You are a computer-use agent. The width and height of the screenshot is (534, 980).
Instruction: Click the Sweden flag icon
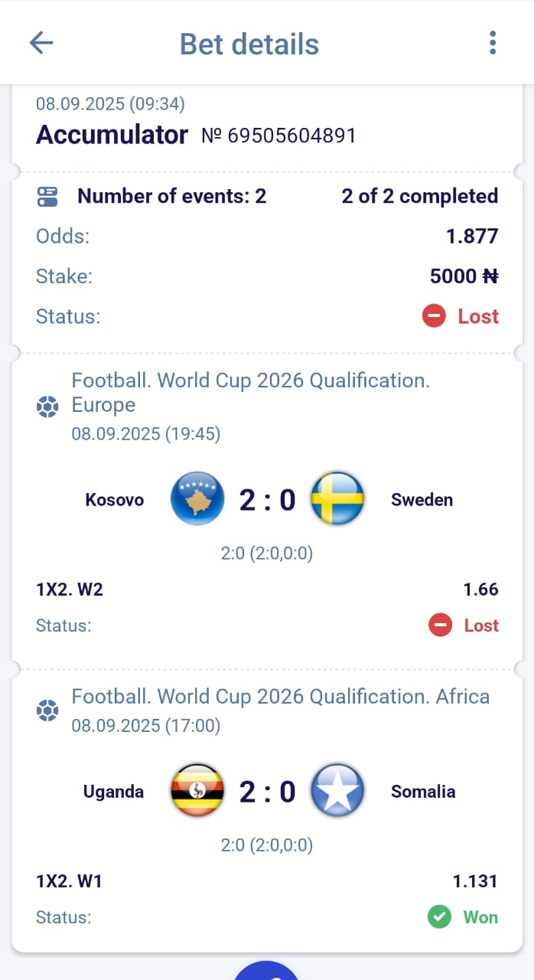(x=337, y=499)
